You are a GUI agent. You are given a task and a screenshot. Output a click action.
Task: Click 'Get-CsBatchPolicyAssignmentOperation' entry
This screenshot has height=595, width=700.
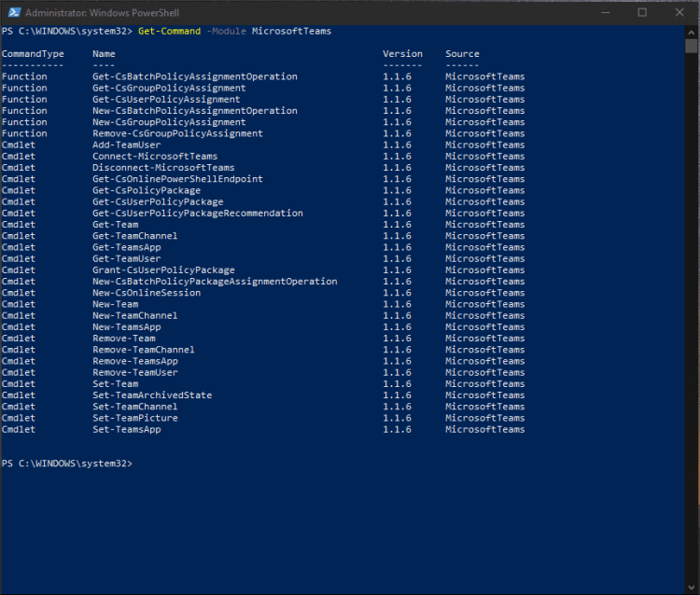click(x=195, y=76)
